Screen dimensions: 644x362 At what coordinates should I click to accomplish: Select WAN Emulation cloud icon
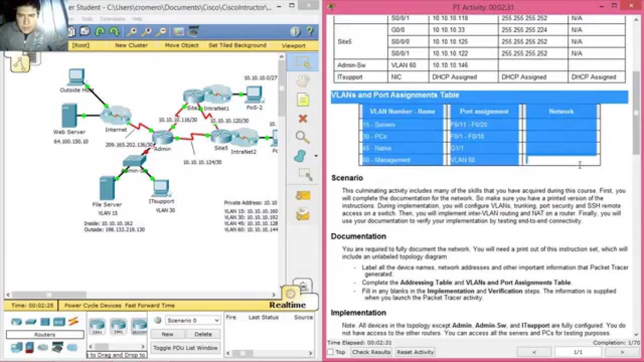point(43,347)
